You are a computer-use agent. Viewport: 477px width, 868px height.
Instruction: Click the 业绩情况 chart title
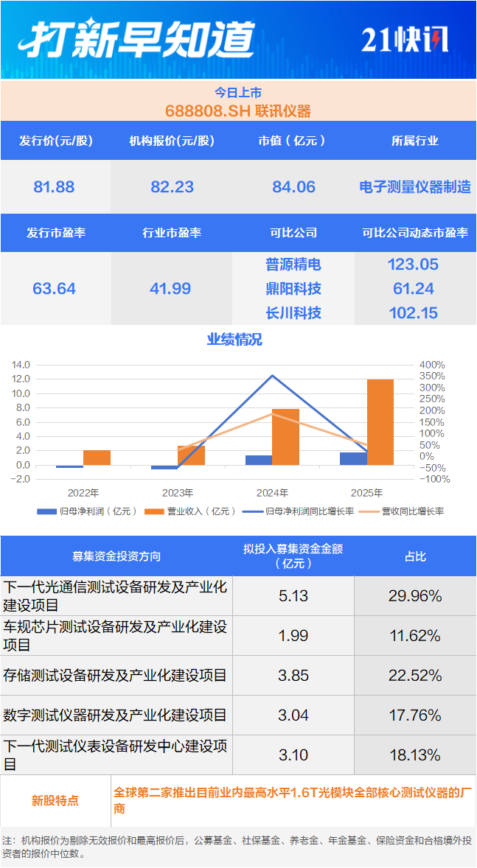(234, 340)
